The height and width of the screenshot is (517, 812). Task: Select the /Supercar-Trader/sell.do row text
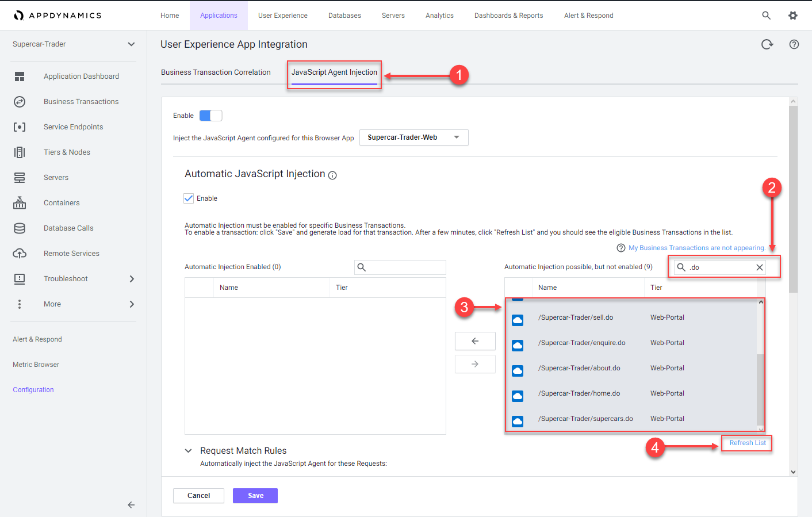pyautogui.click(x=576, y=317)
